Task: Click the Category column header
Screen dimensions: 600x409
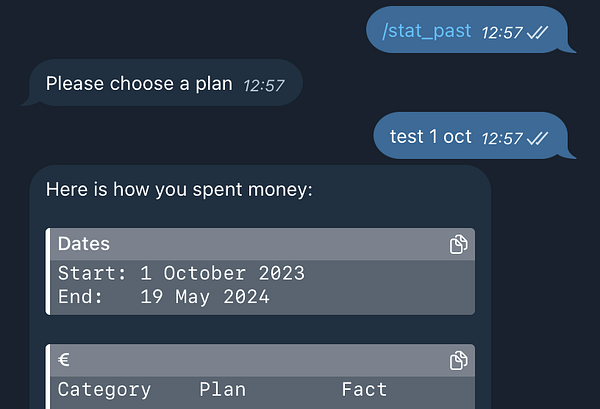Action: (104, 390)
